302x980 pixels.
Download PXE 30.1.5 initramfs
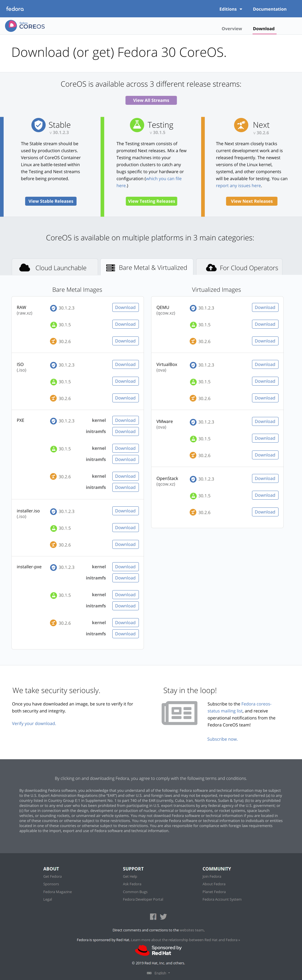pos(125,460)
